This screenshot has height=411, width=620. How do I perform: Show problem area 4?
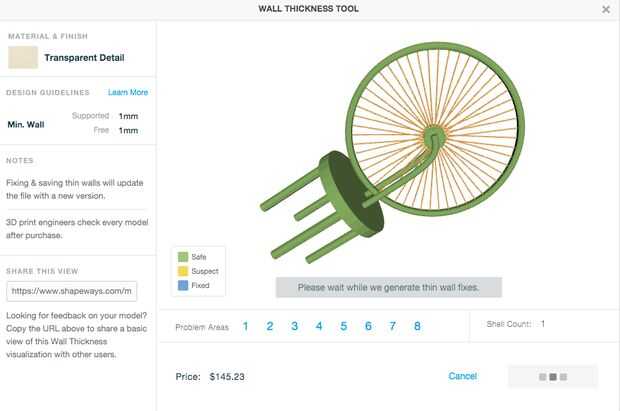[319, 326]
